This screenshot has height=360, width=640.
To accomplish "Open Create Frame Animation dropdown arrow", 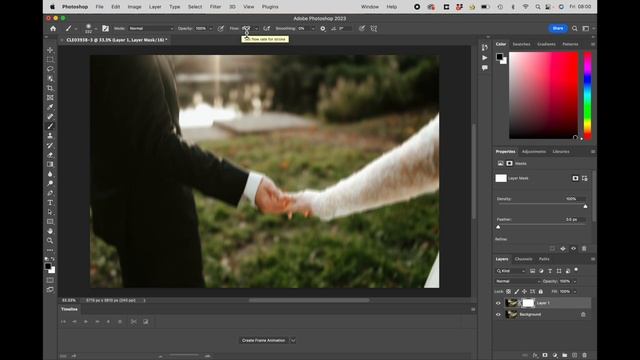I will (x=293, y=340).
